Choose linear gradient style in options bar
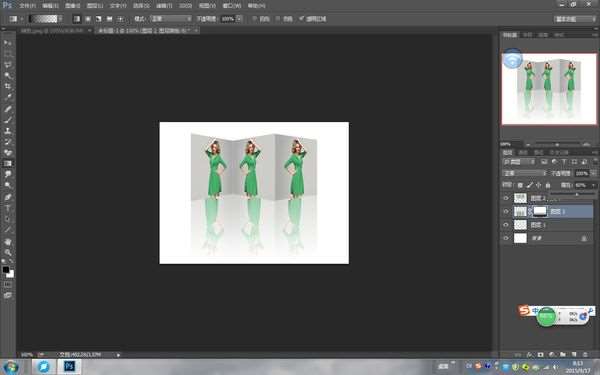This screenshot has width=600, height=375. click(77, 19)
